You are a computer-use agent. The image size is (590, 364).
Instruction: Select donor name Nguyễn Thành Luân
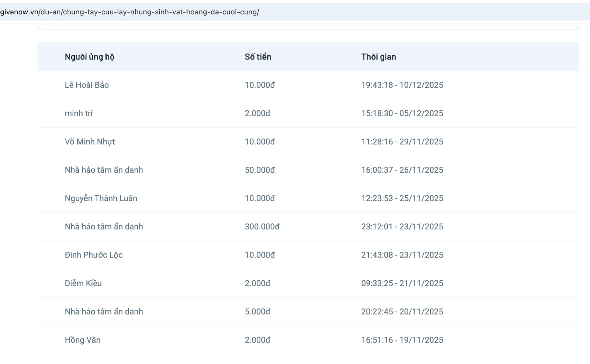(101, 198)
